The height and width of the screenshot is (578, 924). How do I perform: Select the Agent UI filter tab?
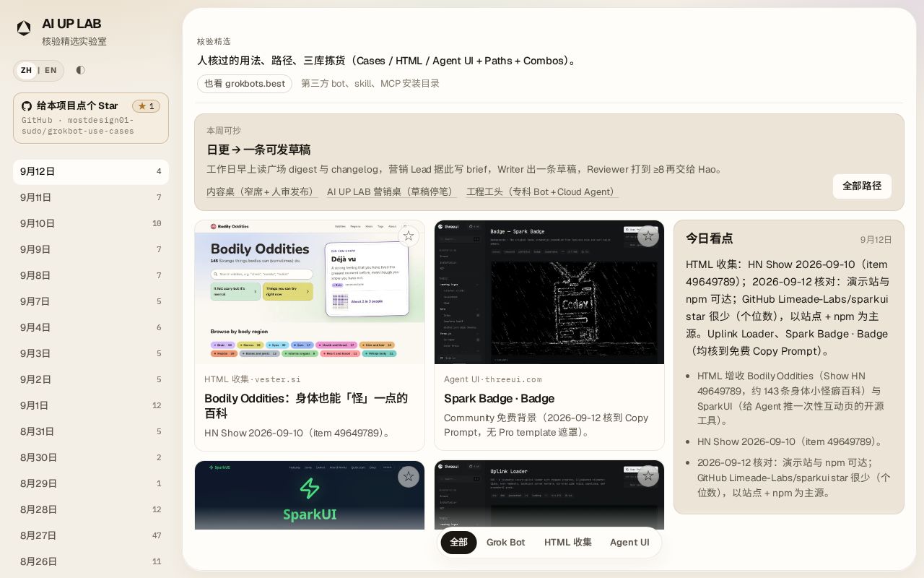(629, 543)
